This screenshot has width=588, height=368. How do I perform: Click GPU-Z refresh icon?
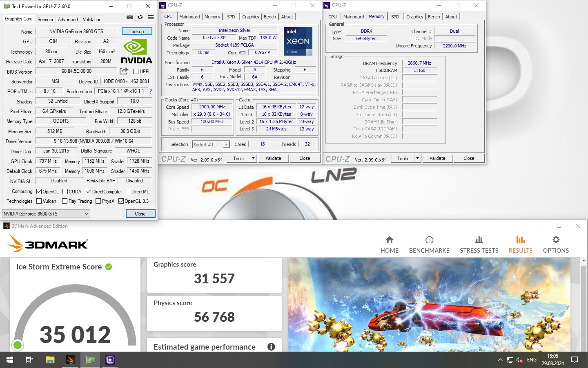[140, 18]
